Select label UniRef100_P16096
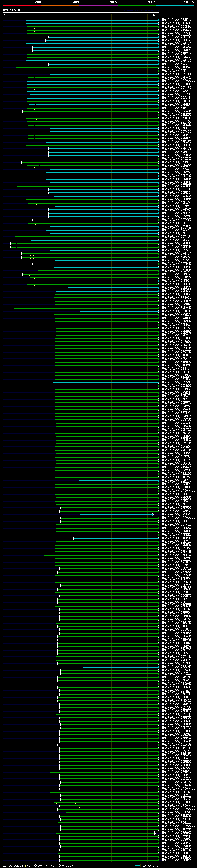The width and height of the screenshot is (197, 868). [177, 111]
